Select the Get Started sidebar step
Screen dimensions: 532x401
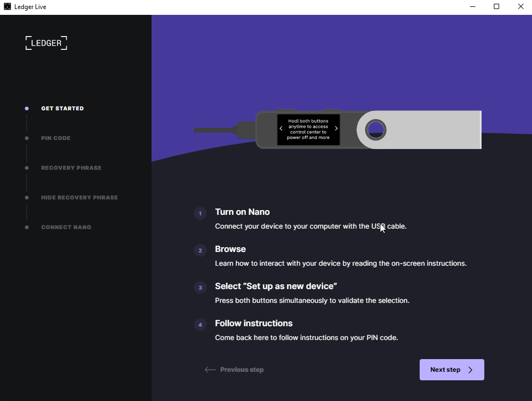(x=62, y=108)
